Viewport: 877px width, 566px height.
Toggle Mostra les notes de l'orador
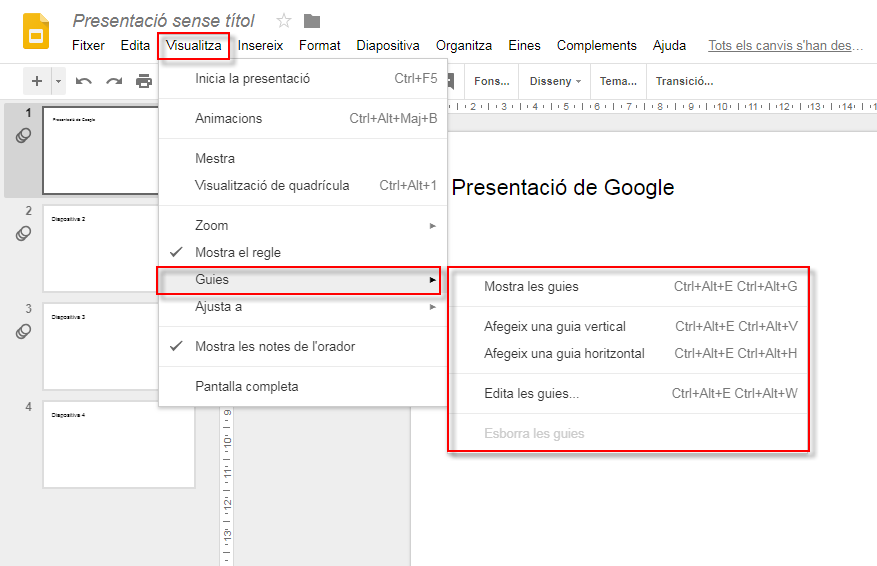click(x=303, y=347)
